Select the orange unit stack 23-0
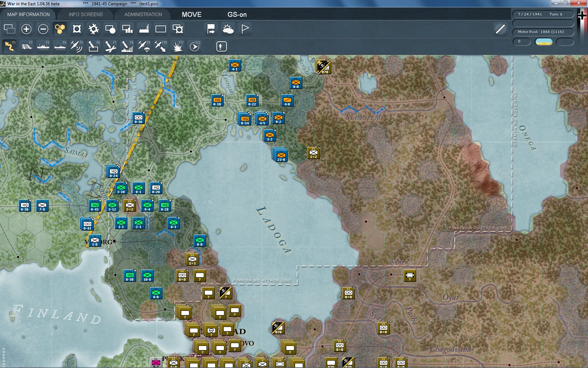Image resolution: width=588 pixels, height=368 pixels. coord(281,155)
